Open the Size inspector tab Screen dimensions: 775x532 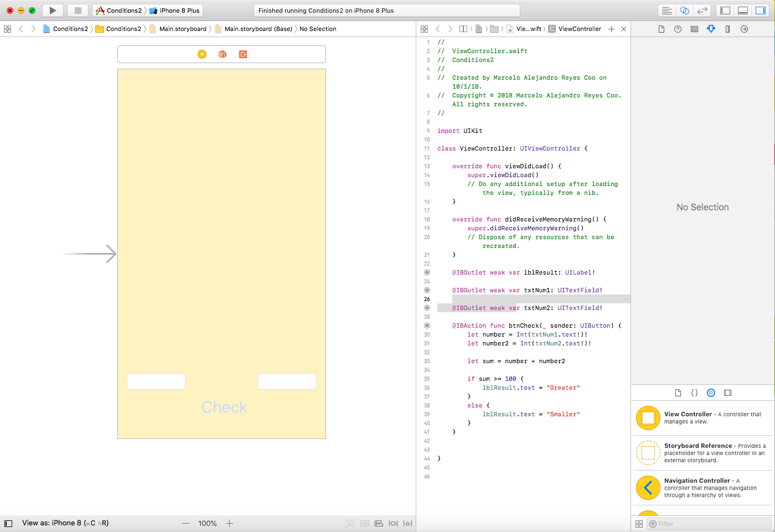tap(727, 29)
